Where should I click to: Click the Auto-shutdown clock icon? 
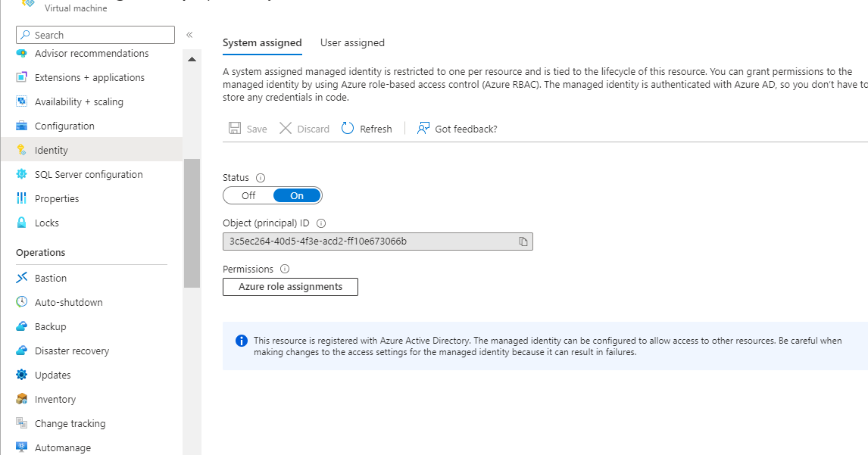[22, 302]
